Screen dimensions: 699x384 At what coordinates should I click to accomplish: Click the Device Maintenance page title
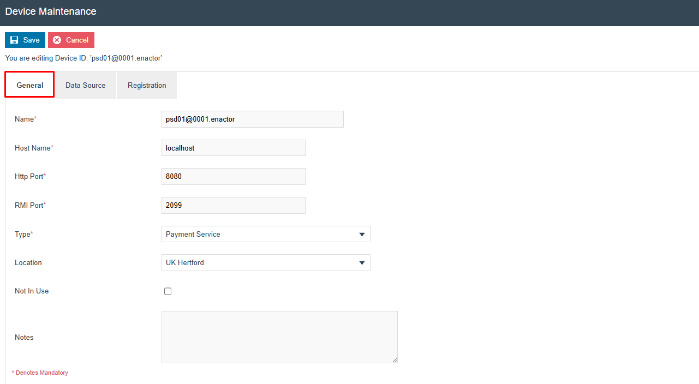(51, 12)
